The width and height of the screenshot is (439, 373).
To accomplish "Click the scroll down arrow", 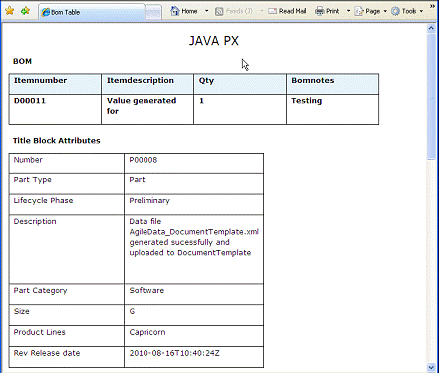I will [431, 367].
